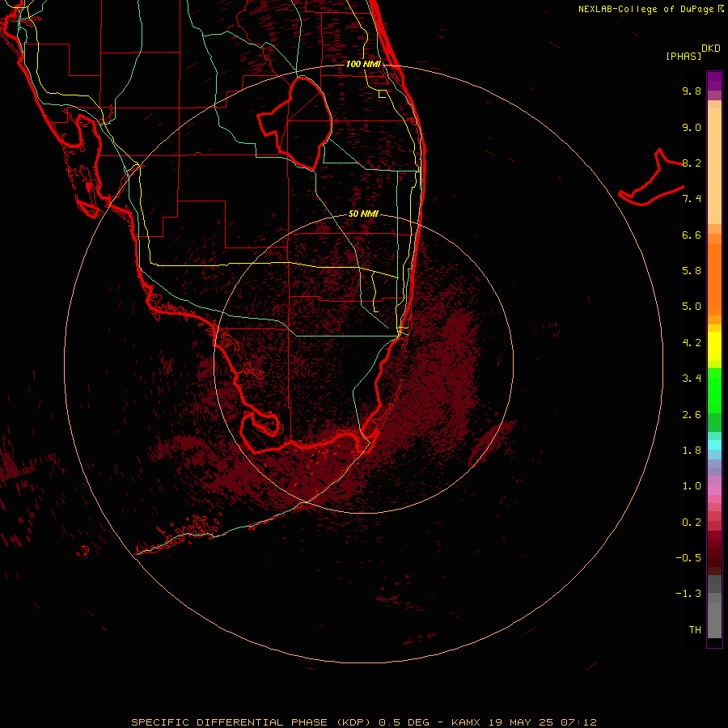Select the 4.2 value on color scale
The width and height of the screenshot is (728, 728).
(692, 343)
